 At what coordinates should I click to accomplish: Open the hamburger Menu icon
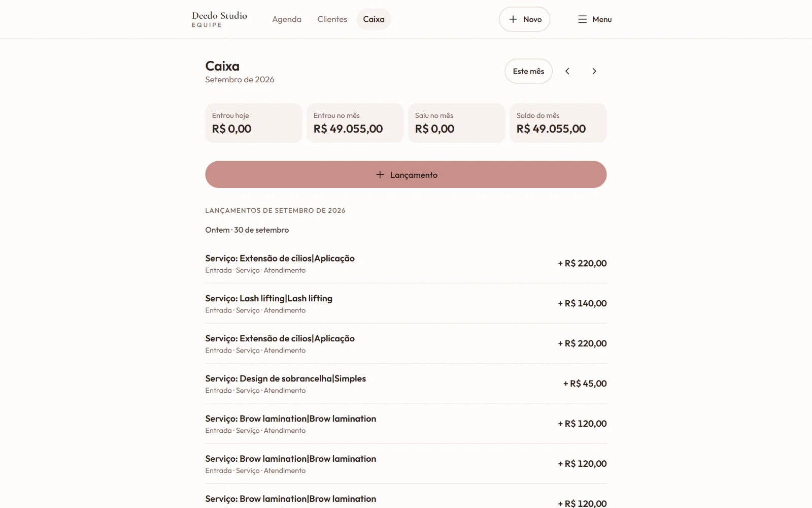[582, 19]
